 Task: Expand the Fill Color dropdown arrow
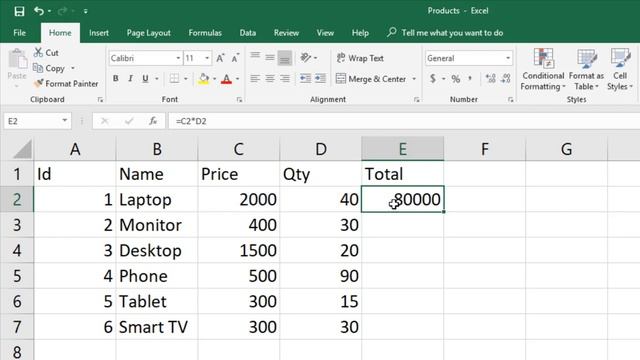[215, 78]
